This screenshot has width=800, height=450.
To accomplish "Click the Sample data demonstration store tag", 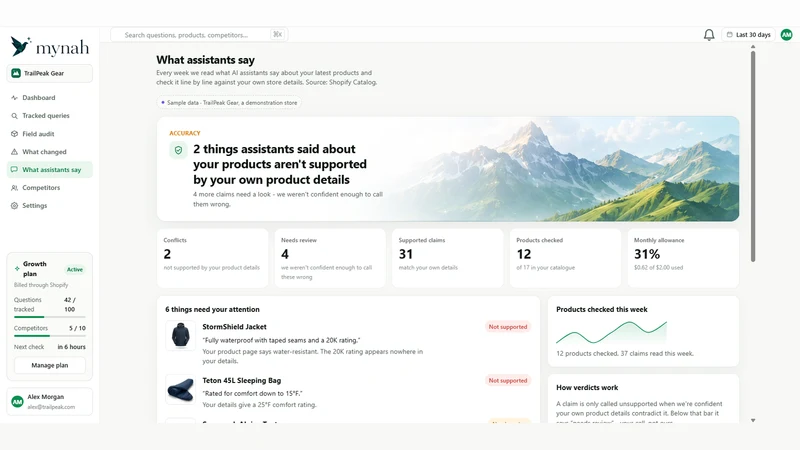I will (229, 103).
